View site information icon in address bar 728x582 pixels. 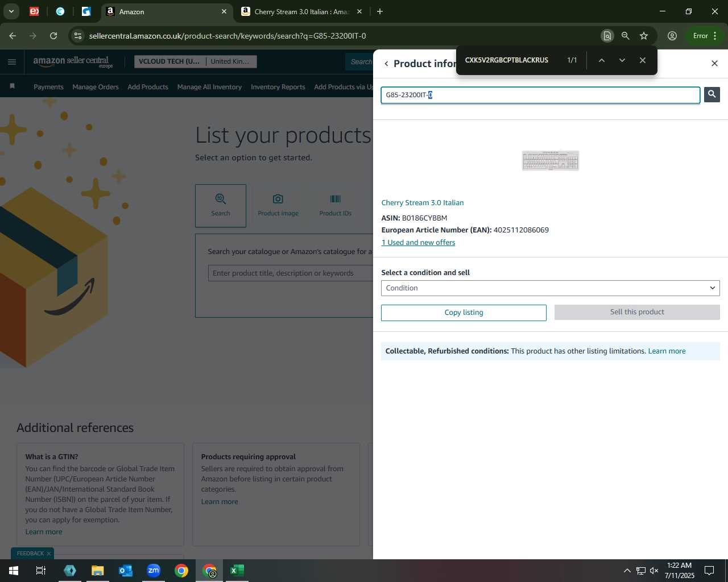(78, 36)
